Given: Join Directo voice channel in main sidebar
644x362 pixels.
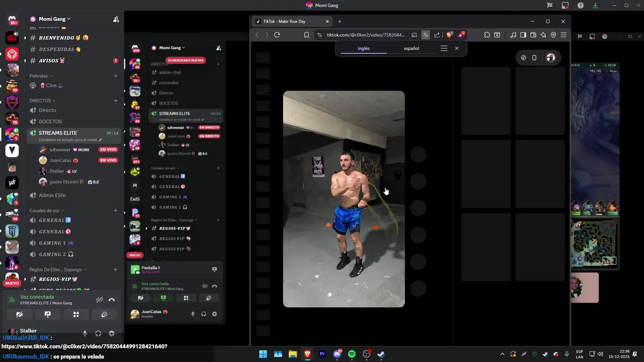Looking at the screenshot, I should pos(74,110).
